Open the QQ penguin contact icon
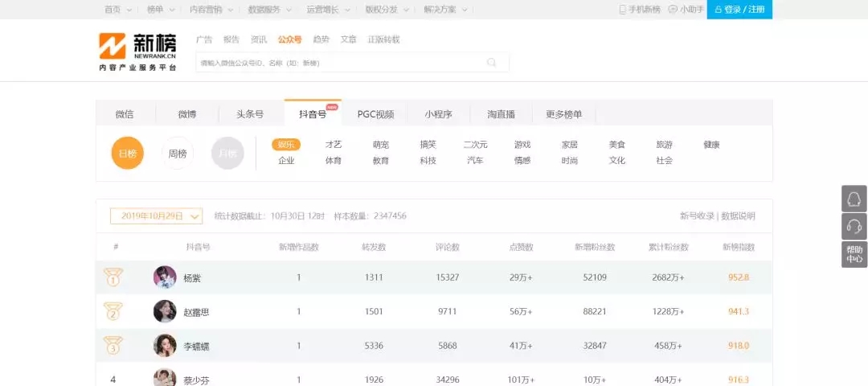 point(854,199)
